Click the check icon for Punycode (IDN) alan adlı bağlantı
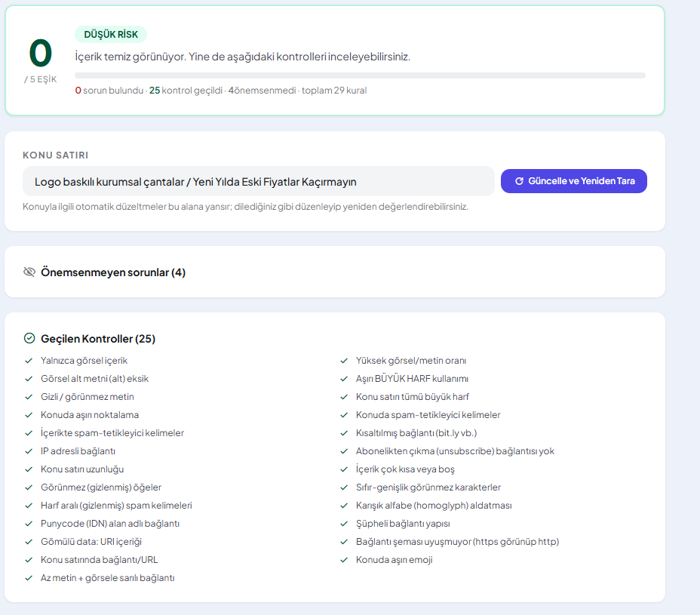Screen dimensions: 700x615 (29, 524)
